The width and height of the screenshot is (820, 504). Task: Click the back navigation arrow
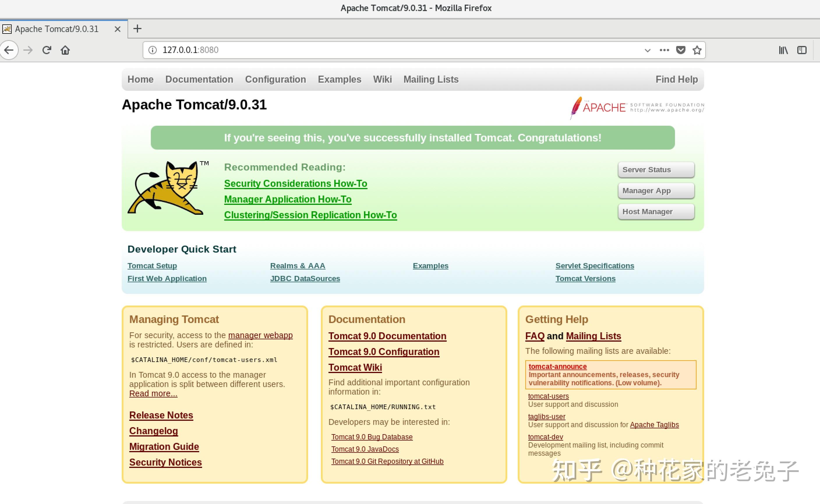tap(9, 50)
